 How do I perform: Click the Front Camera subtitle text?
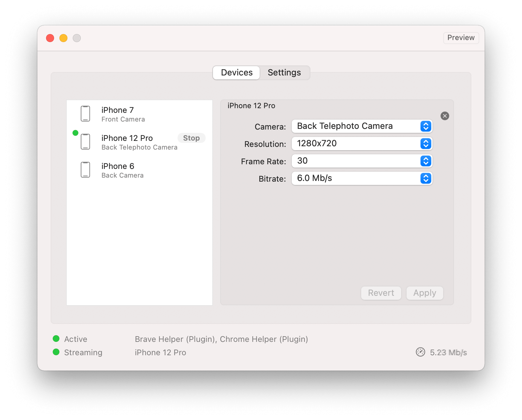tap(123, 119)
